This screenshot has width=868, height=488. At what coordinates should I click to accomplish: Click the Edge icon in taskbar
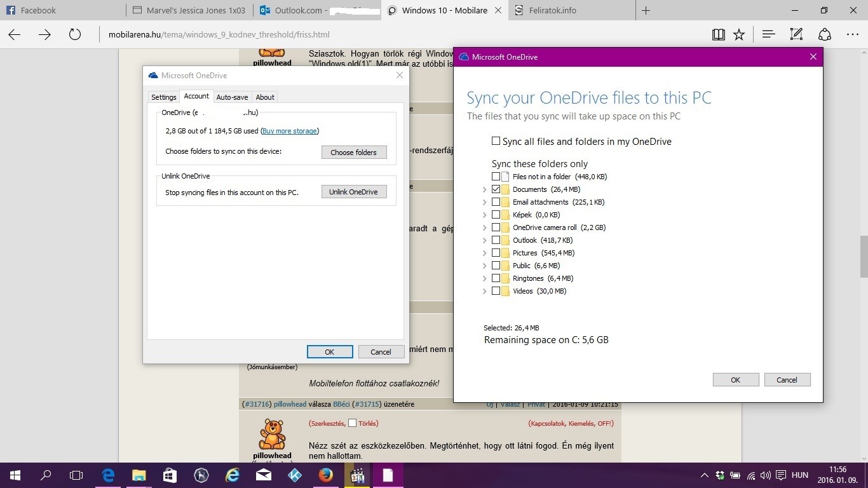109,475
